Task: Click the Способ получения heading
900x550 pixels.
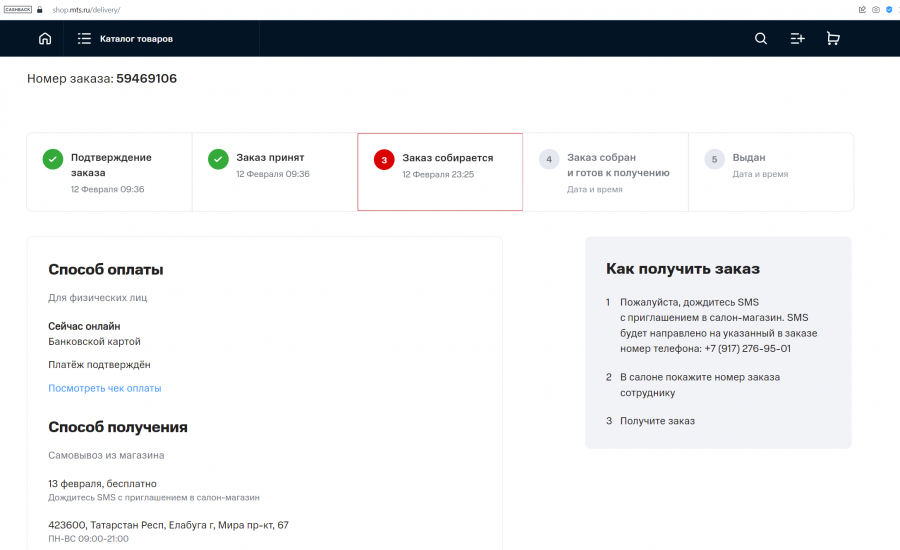Action: coord(118,427)
